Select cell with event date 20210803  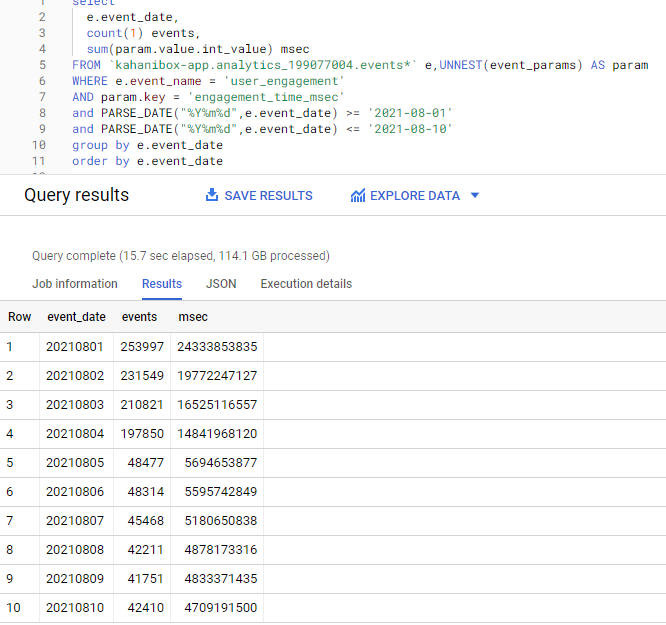[75, 404]
